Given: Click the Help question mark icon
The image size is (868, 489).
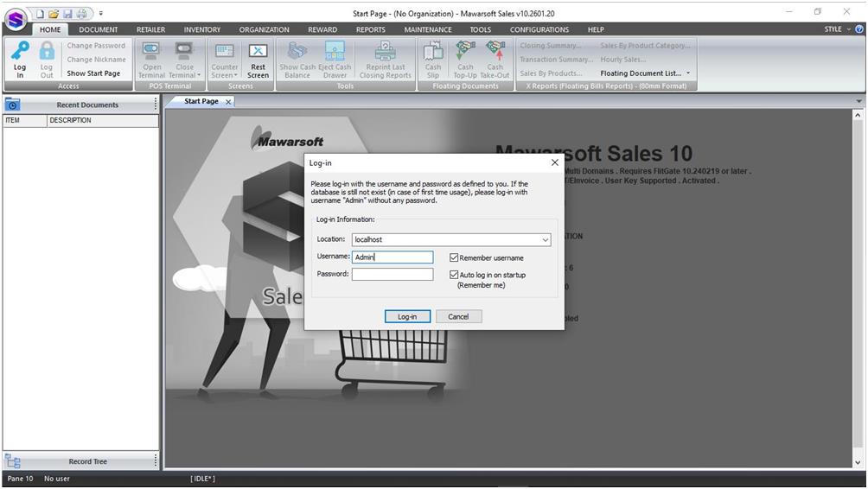Looking at the screenshot, I should click(858, 29).
